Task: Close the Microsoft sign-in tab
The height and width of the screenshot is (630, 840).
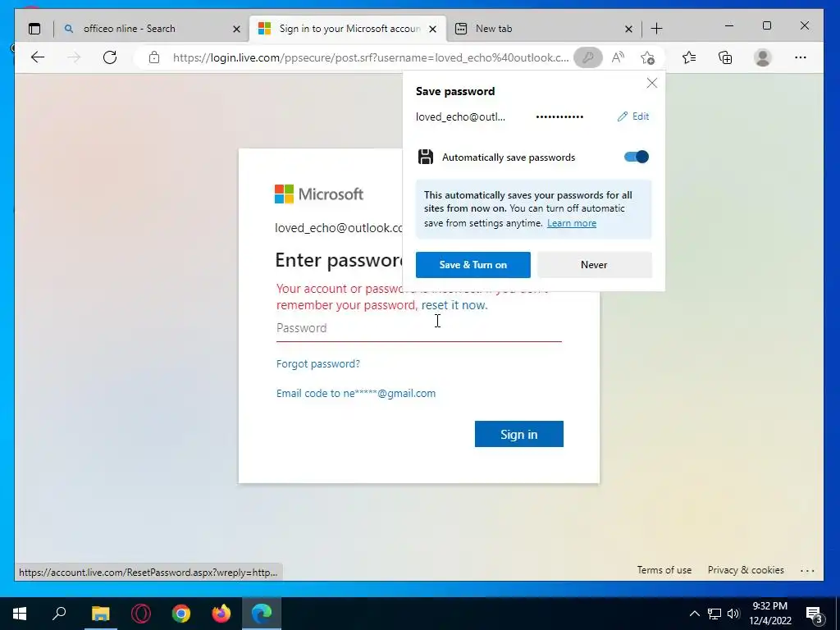Action: (x=433, y=29)
